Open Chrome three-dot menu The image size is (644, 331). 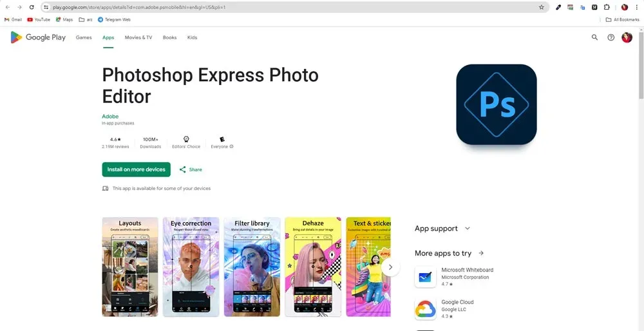coord(636,7)
